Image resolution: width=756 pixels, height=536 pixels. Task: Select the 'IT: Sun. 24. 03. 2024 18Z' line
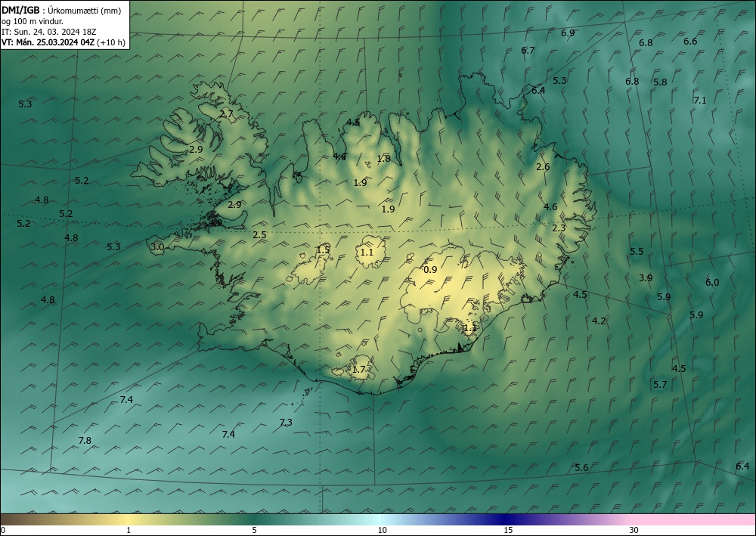click(x=48, y=32)
